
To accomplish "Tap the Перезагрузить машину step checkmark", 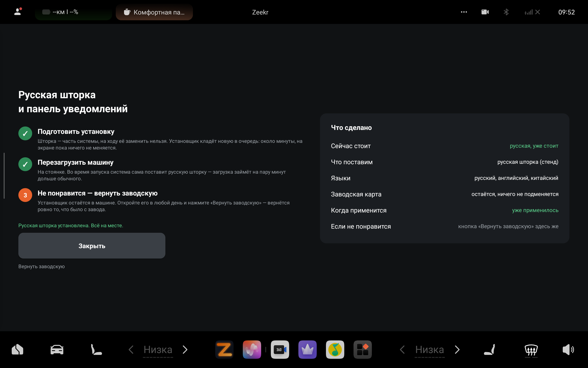I will (x=25, y=164).
